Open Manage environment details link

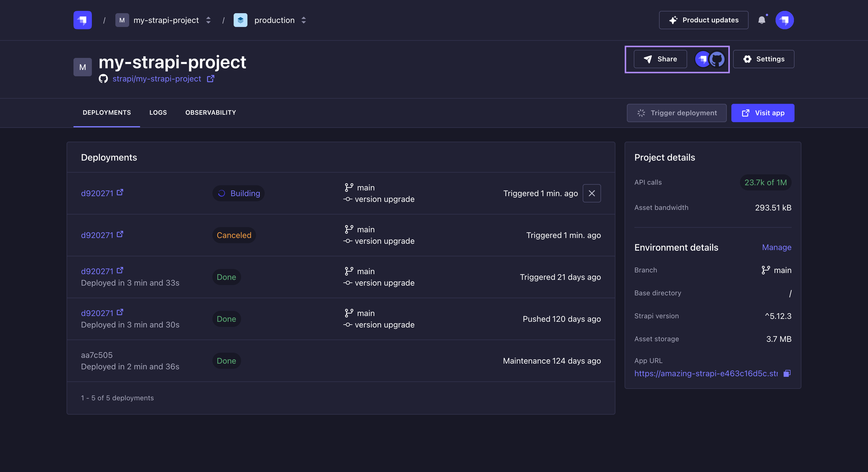click(777, 247)
